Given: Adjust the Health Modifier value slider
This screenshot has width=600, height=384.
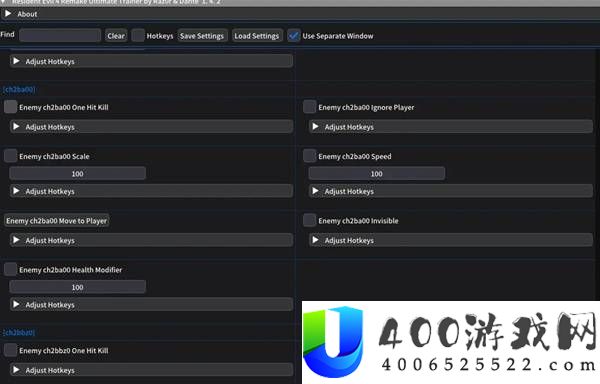Looking at the screenshot, I should point(78,287).
